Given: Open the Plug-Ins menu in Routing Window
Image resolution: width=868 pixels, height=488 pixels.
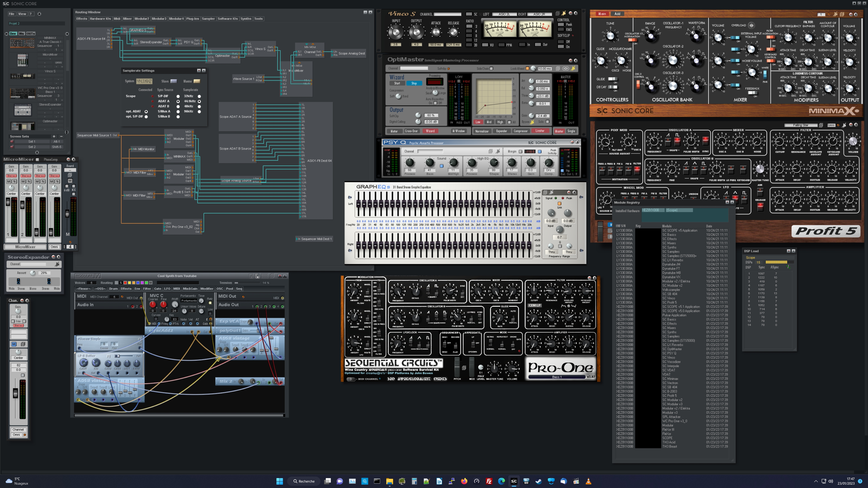Looking at the screenshot, I should click(x=192, y=19).
